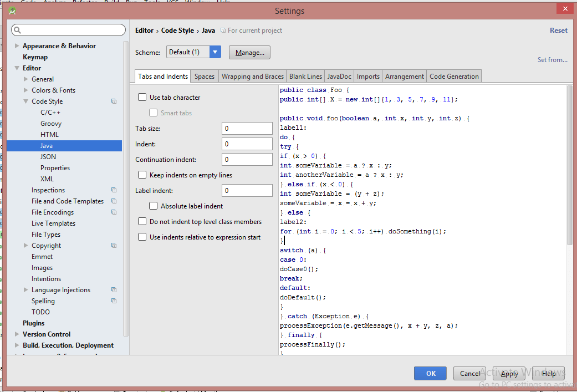This screenshot has width=577, height=392.
Task: Click the Tab size input field
Action: pyautogui.click(x=247, y=129)
